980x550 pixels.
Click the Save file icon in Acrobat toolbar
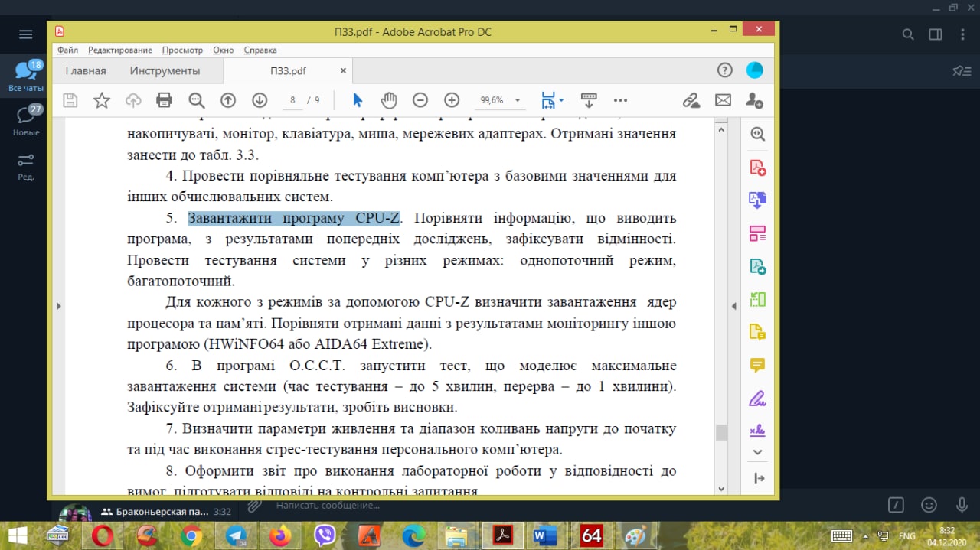pyautogui.click(x=70, y=100)
